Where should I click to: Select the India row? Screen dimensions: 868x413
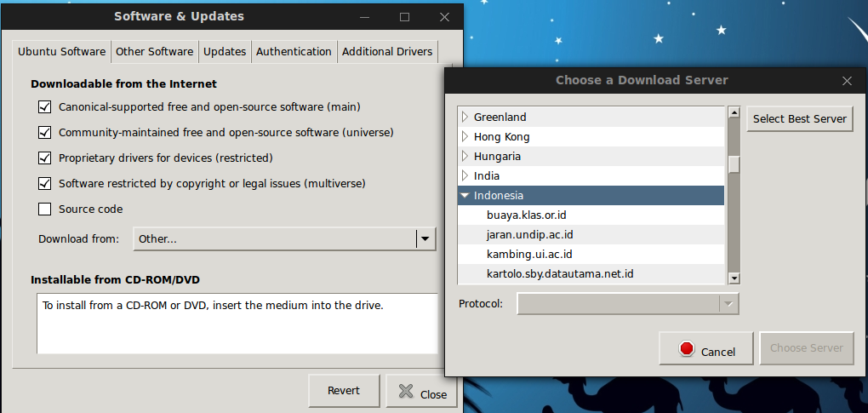[x=591, y=176]
